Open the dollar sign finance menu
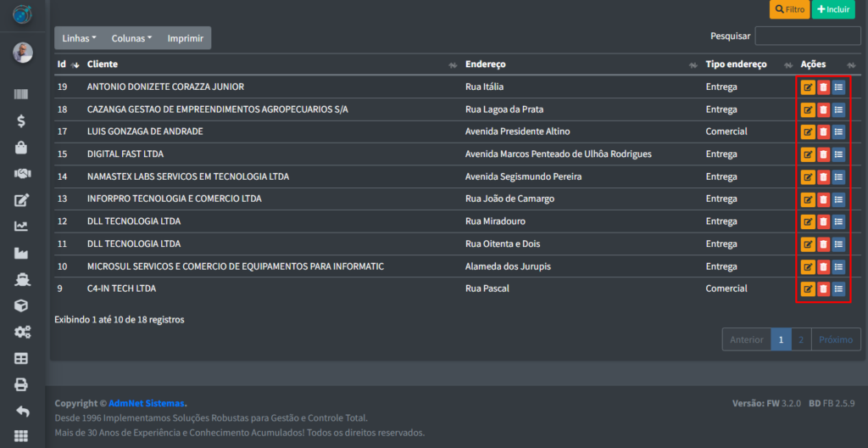 (x=22, y=121)
